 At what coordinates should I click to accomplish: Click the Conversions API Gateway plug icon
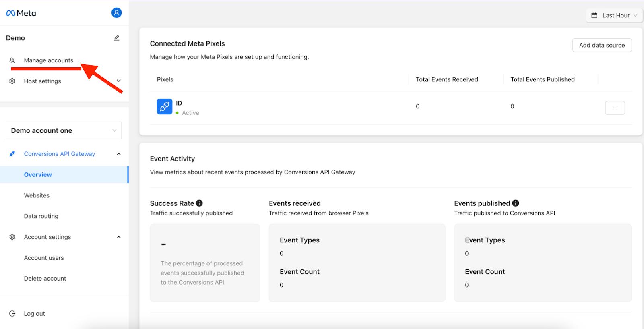pos(12,154)
